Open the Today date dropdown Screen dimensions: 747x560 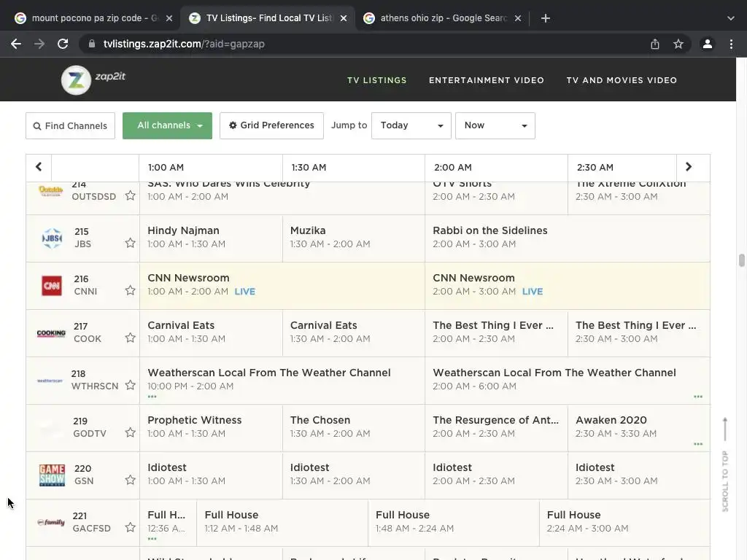[x=411, y=125]
